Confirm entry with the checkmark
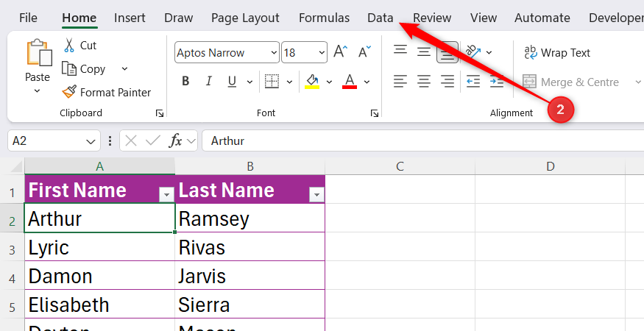 (x=153, y=141)
